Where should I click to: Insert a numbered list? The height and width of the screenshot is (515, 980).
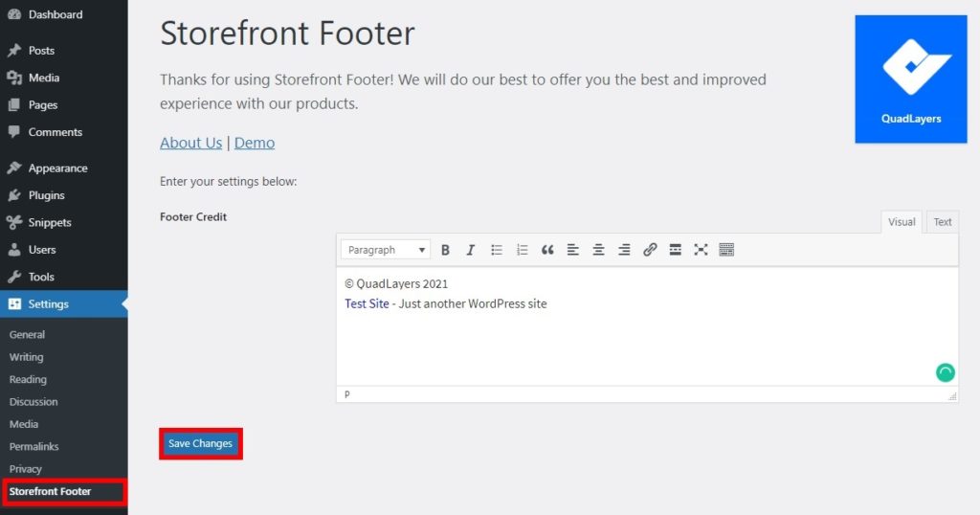[522, 250]
